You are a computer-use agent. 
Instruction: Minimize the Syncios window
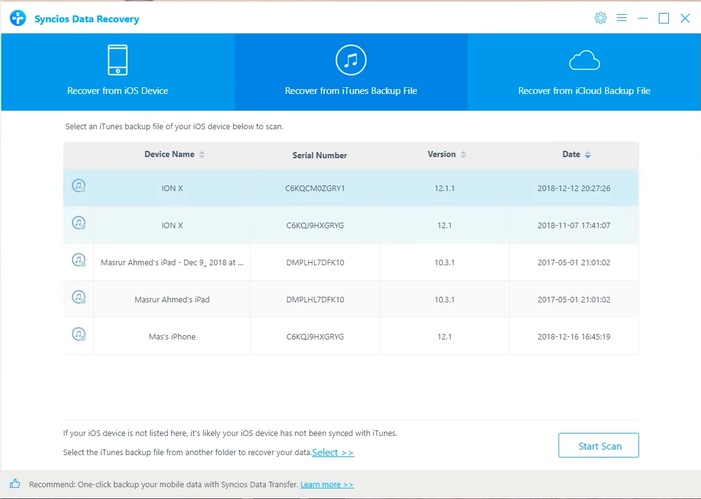pos(642,18)
